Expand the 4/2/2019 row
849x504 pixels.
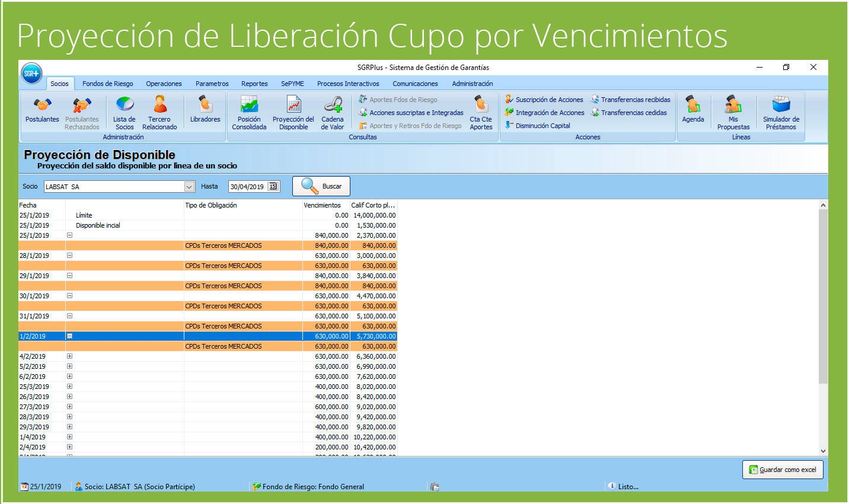(x=69, y=356)
